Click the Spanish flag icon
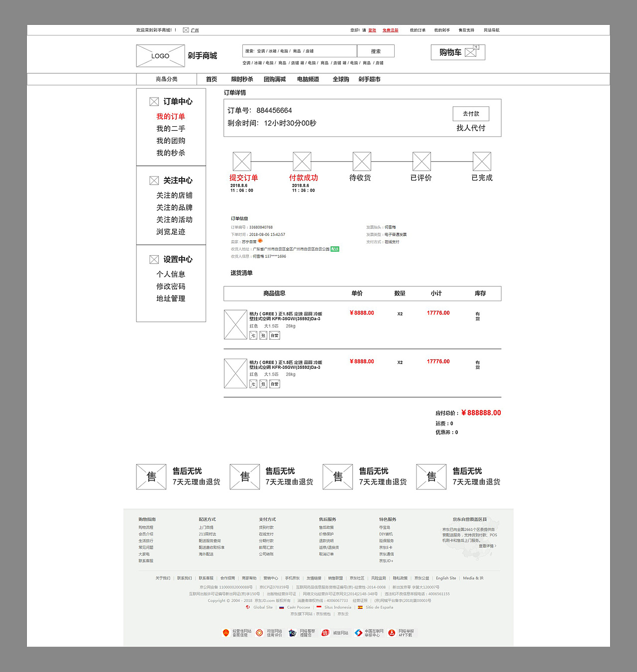The width and height of the screenshot is (637, 672). (x=360, y=607)
